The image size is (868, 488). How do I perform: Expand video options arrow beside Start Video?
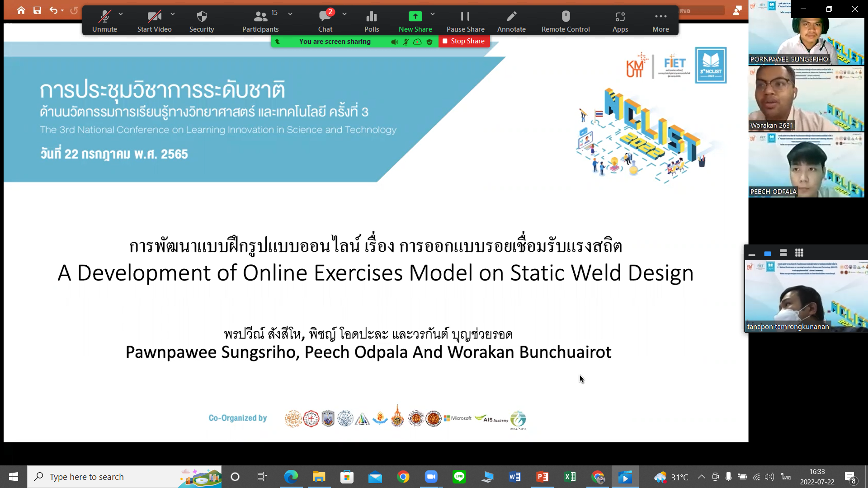[x=173, y=14]
